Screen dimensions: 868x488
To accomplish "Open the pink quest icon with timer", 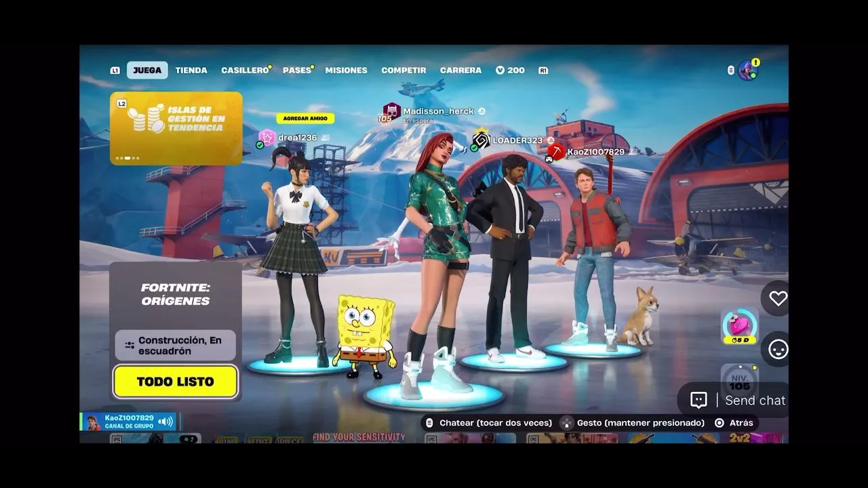I will [x=739, y=326].
